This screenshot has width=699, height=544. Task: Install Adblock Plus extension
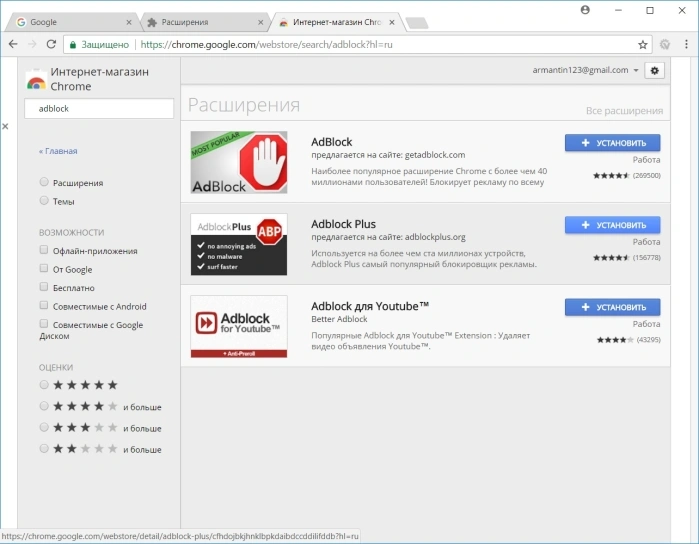click(x=613, y=225)
